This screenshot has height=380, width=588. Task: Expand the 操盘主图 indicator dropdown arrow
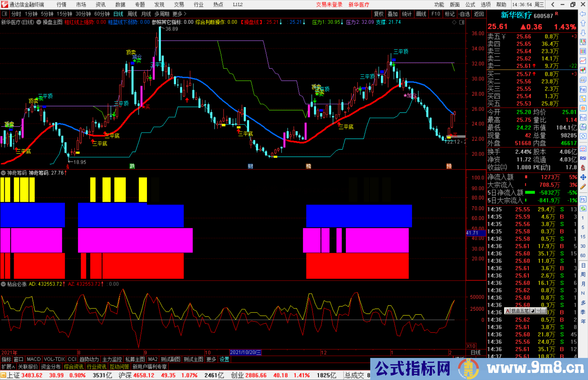39,22
